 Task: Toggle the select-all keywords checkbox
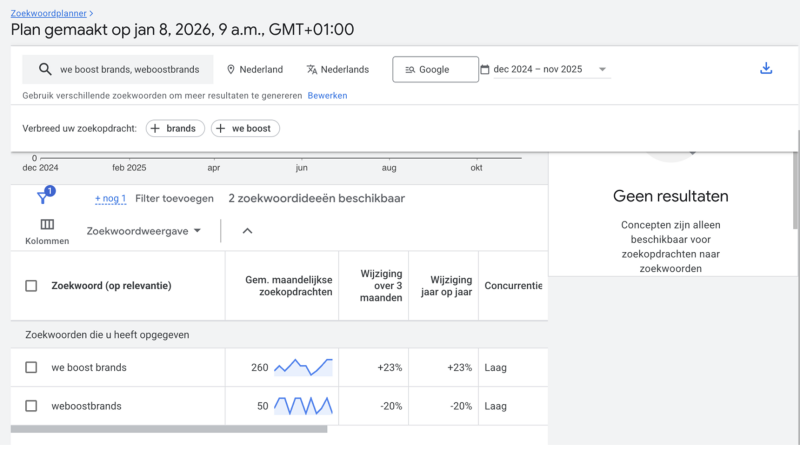[31, 286]
